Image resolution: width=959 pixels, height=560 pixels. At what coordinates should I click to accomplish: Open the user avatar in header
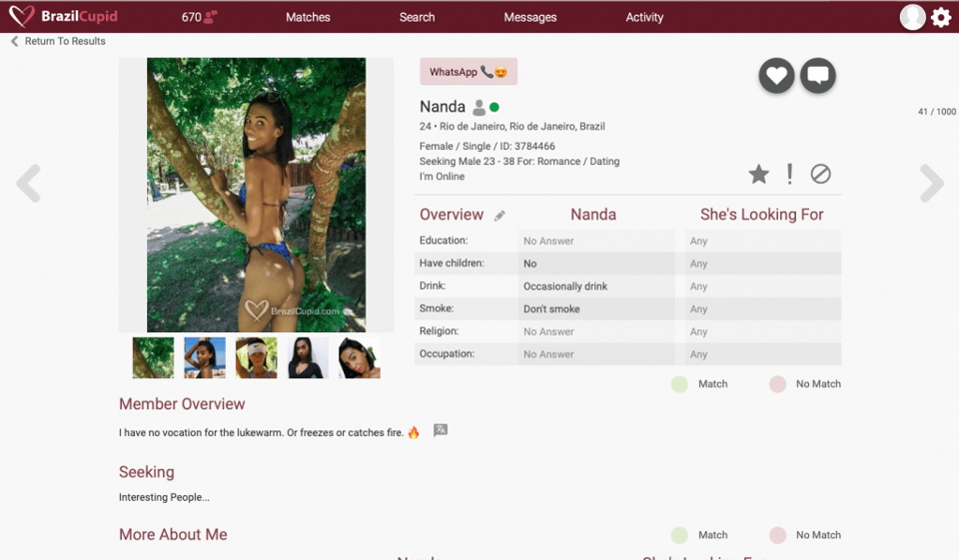tap(912, 17)
